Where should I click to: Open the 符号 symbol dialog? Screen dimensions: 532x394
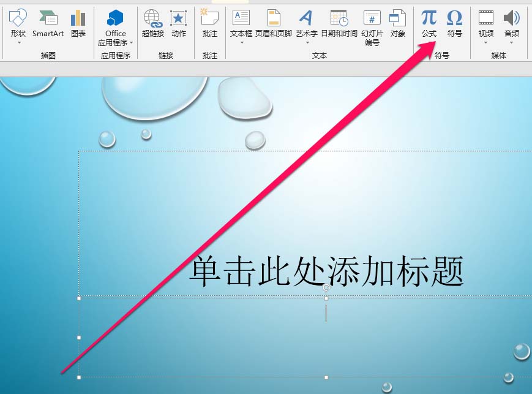[455, 24]
